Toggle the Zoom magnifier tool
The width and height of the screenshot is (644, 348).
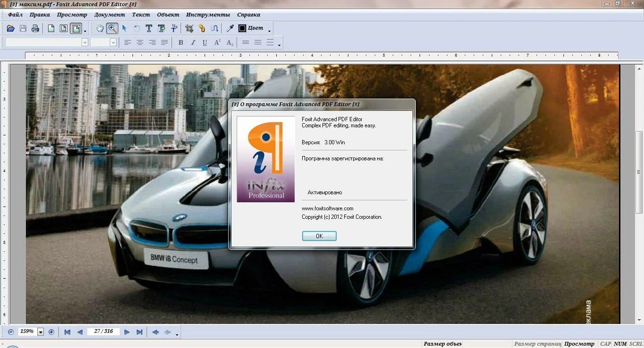click(112, 28)
